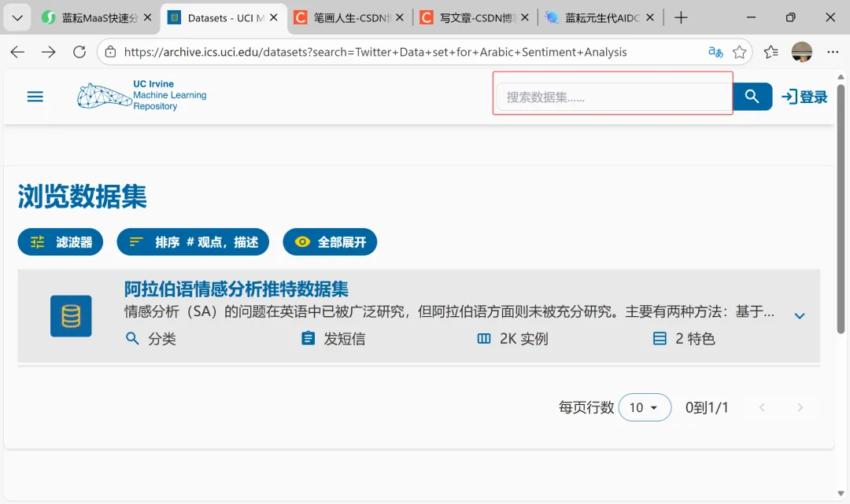Image resolution: width=850 pixels, height=504 pixels.
Task: Open a new browser tab
Action: 681,18
